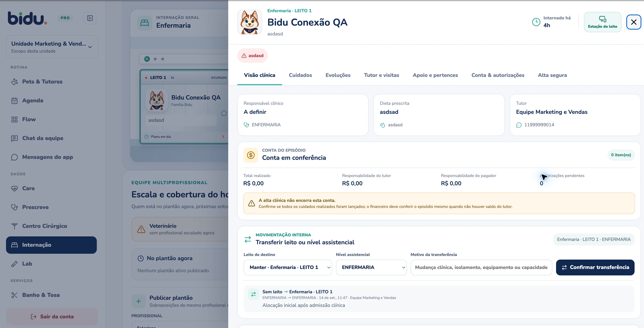Screen dimensions: 644x328
Task: Open the Lab section
Action: click(x=51, y=264)
